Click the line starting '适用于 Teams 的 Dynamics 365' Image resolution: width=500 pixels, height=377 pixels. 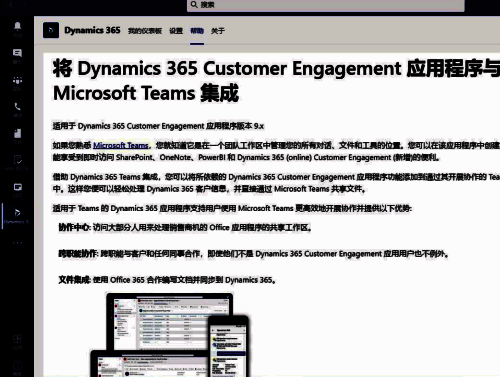tap(232, 208)
